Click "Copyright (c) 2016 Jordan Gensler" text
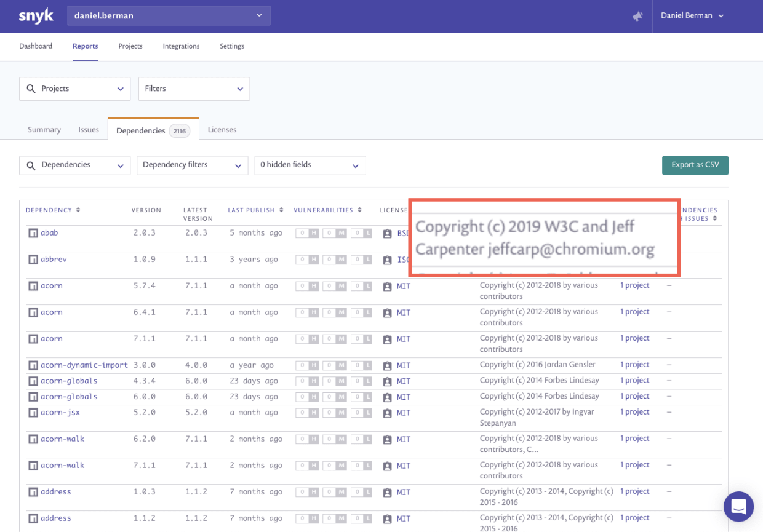Screen dimensions: 763x532 click(538, 365)
